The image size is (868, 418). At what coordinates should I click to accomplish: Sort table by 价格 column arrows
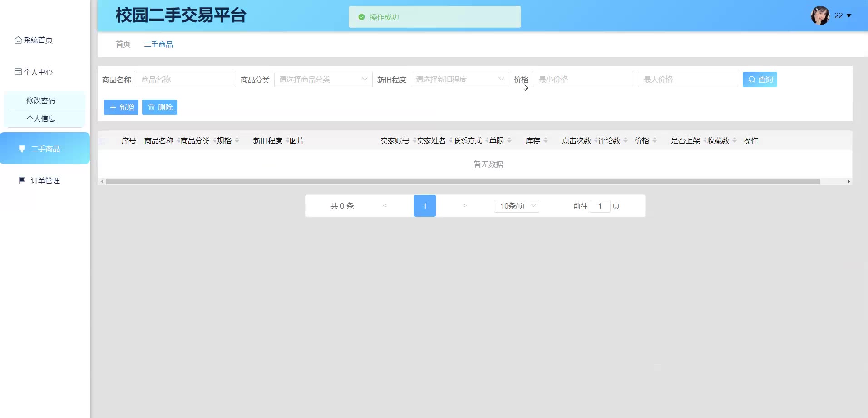coord(655,140)
